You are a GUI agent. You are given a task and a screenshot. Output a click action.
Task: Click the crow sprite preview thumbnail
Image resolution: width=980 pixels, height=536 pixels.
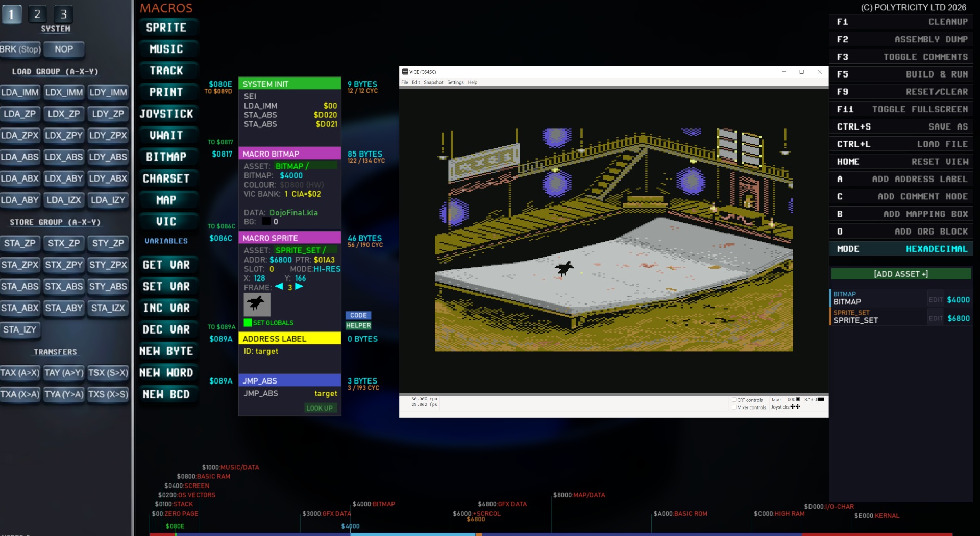257,304
